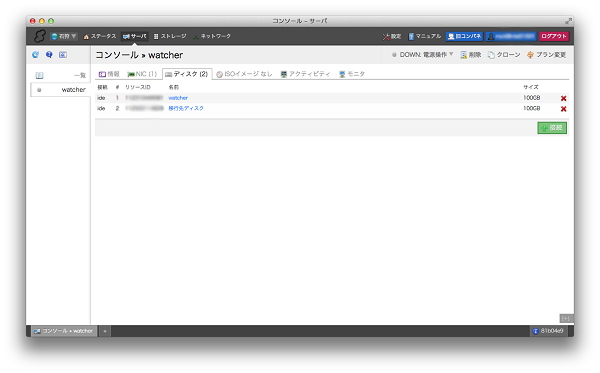Click the sidebar collapse icon beside the help icon
This screenshot has width=600, height=373.
[63, 55]
